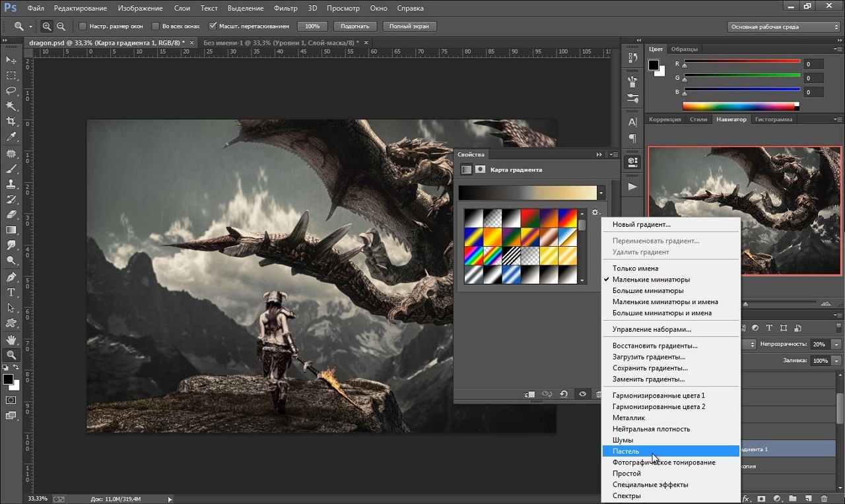Open the Character panel icon
Screen dimensions: 845x504
tap(632, 122)
